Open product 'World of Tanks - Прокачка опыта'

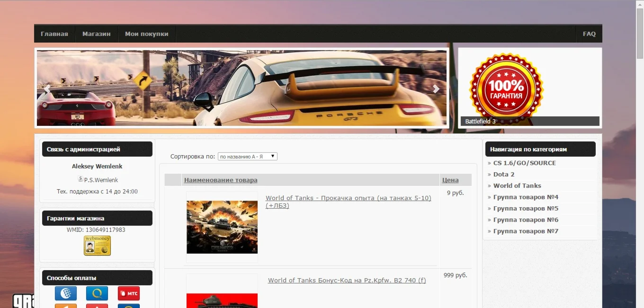tap(349, 202)
